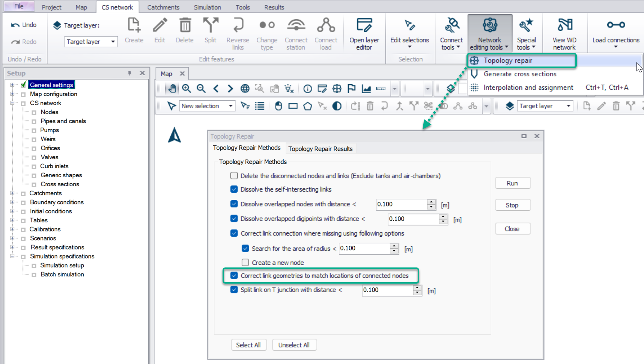Toggle Search for the area of radius
Screen dimensions: 644x364
pyautogui.click(x=245, y=248)
